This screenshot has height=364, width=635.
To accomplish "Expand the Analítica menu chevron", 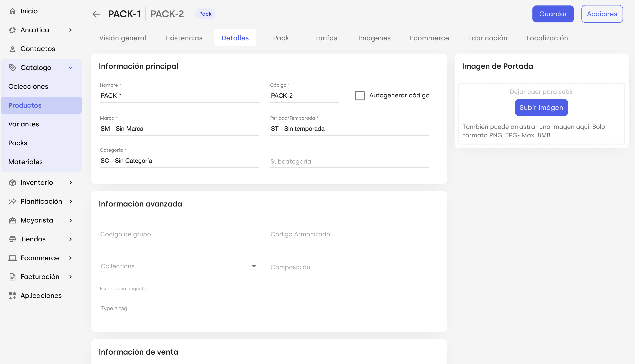I will (71, 30).
